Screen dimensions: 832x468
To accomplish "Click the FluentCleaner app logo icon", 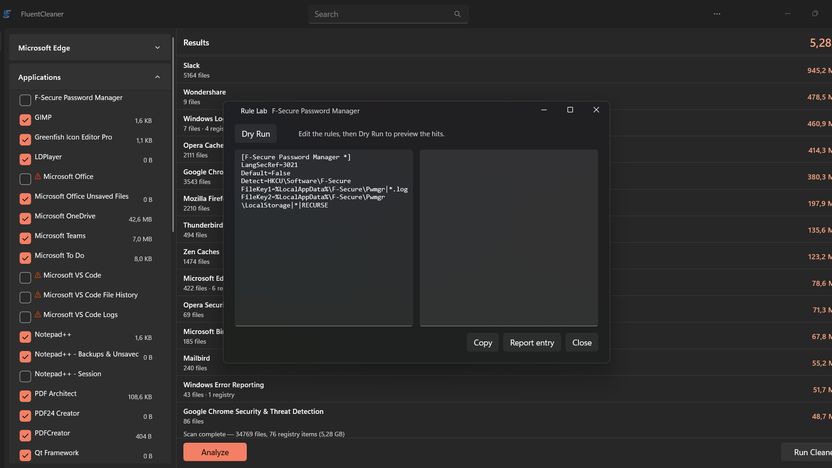I will click(7, 14).
